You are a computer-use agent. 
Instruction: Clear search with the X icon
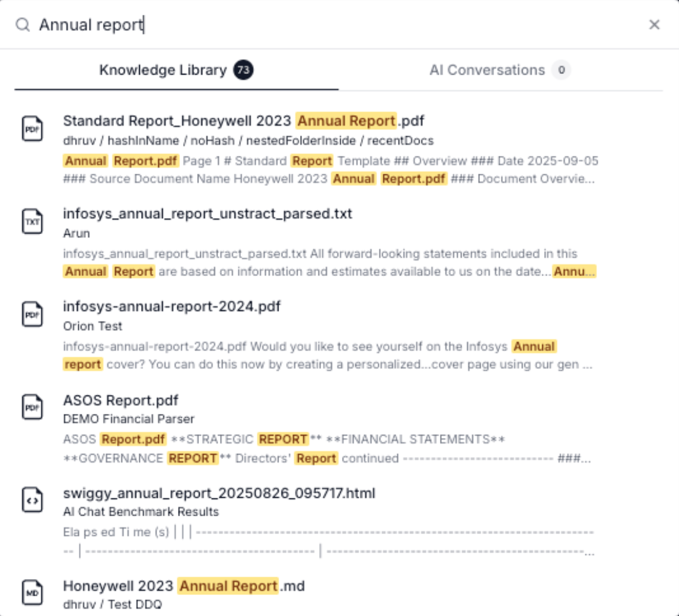654,25
